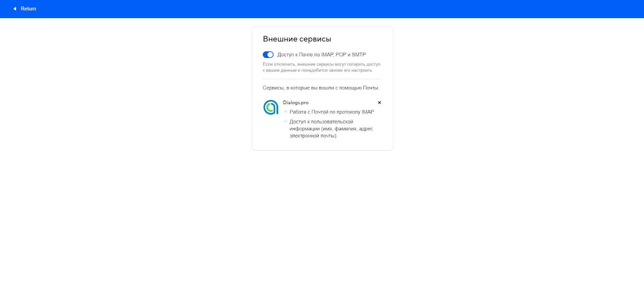Screen dimensions: 644x302
Task: Click the Return text link
Action: tap(28, 9)
